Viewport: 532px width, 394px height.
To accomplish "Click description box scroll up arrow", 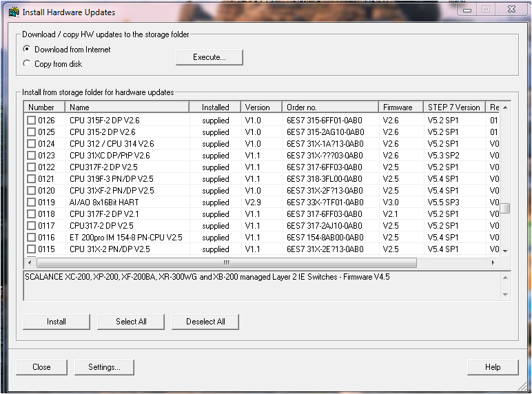I will (505, 278).
